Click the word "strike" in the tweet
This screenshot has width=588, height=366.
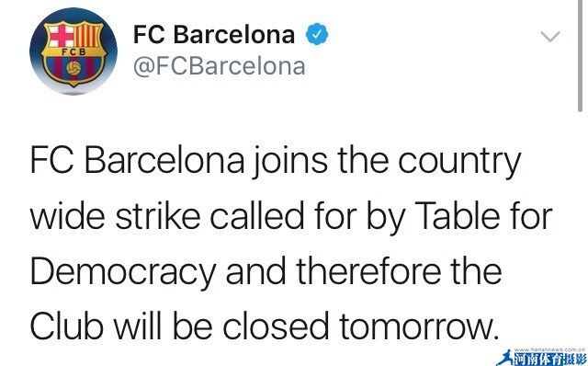point(158,217)
